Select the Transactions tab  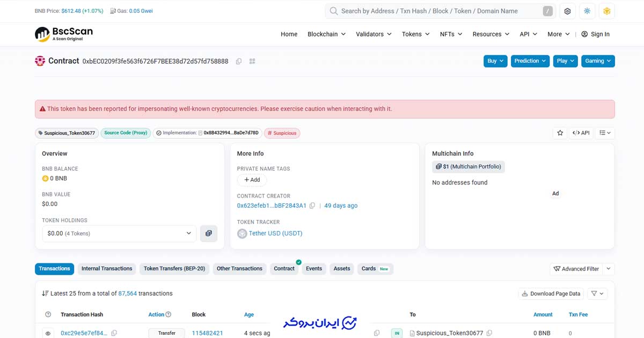(x=54, y=269)
